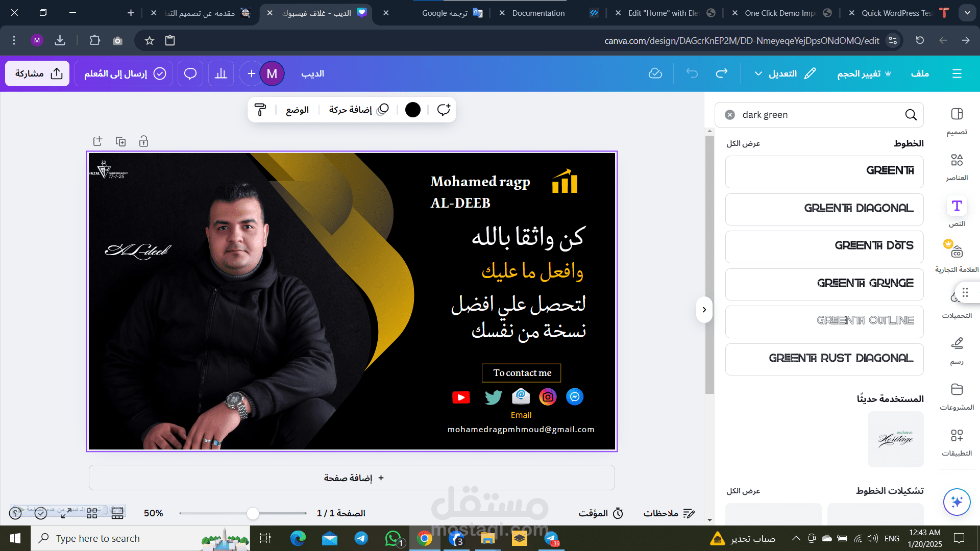Open the File menu

pyautogui.click(x=920, y=73)
